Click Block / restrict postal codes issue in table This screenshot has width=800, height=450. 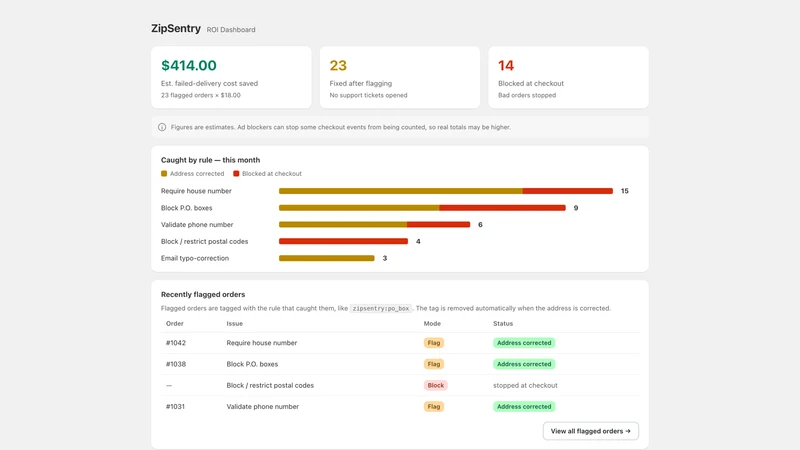pyautogui.click(x=270, y=385)
